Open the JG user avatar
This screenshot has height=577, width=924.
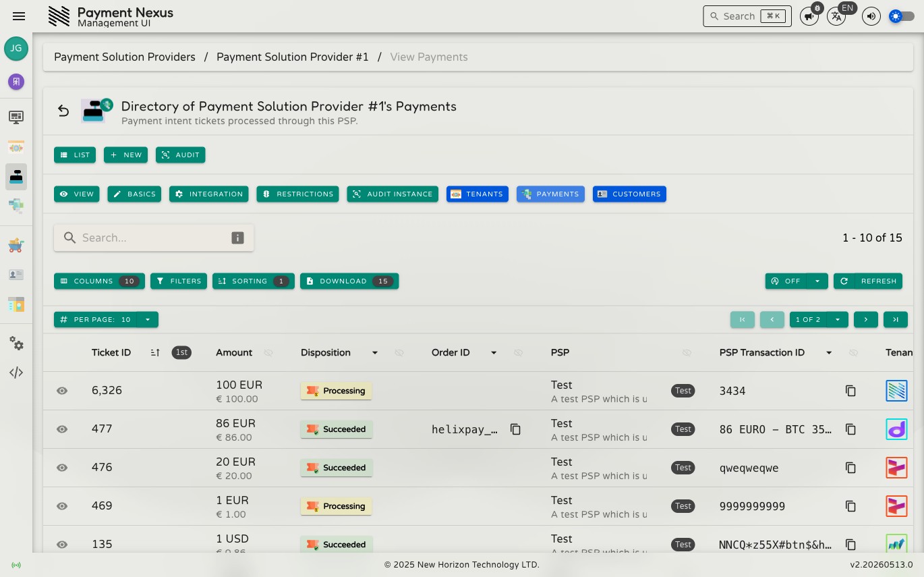16,49
